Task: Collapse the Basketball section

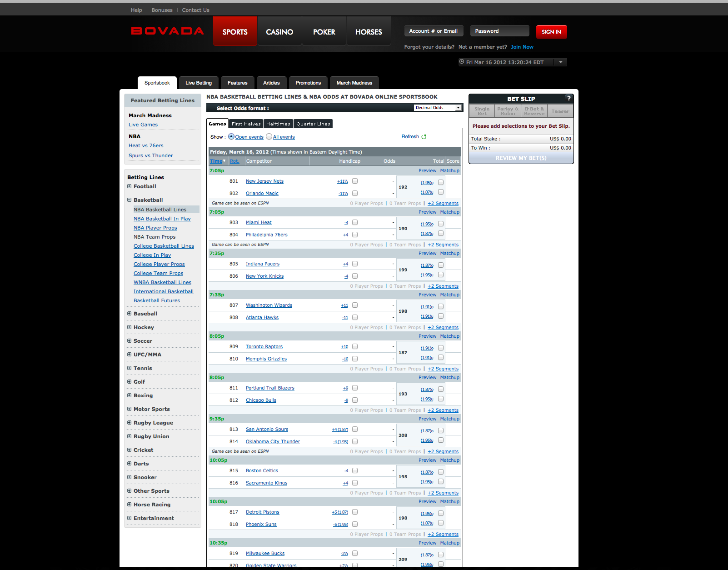Action: [x=130, y=200]
